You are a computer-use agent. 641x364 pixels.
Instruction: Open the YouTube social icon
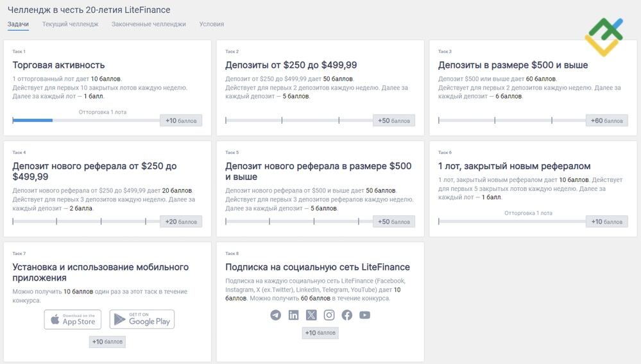[x=364, y=315]
